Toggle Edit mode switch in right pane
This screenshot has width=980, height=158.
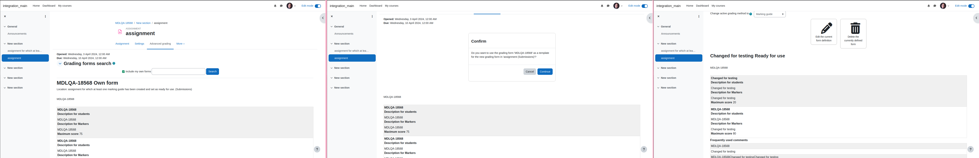tap(971, 6)
